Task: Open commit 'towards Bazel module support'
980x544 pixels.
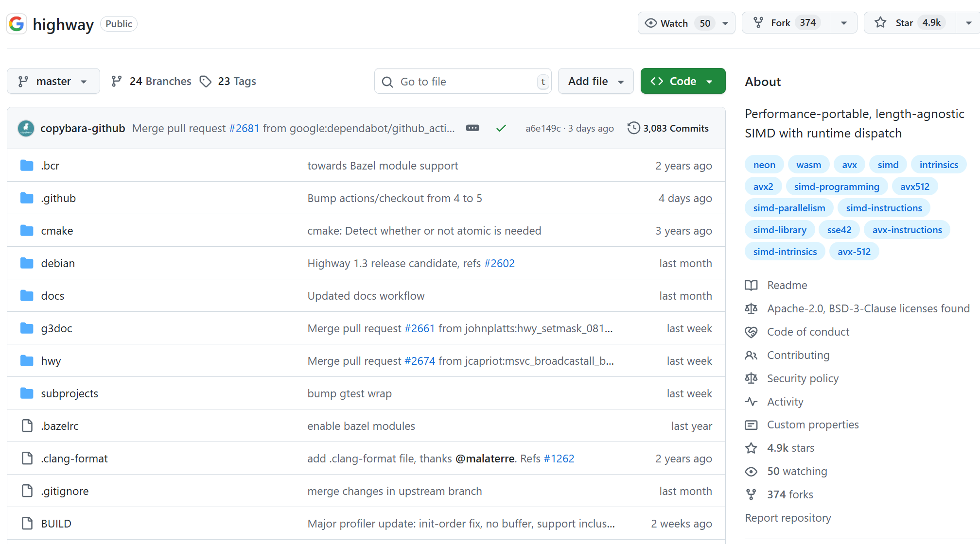Action: (x=383, y=166)
